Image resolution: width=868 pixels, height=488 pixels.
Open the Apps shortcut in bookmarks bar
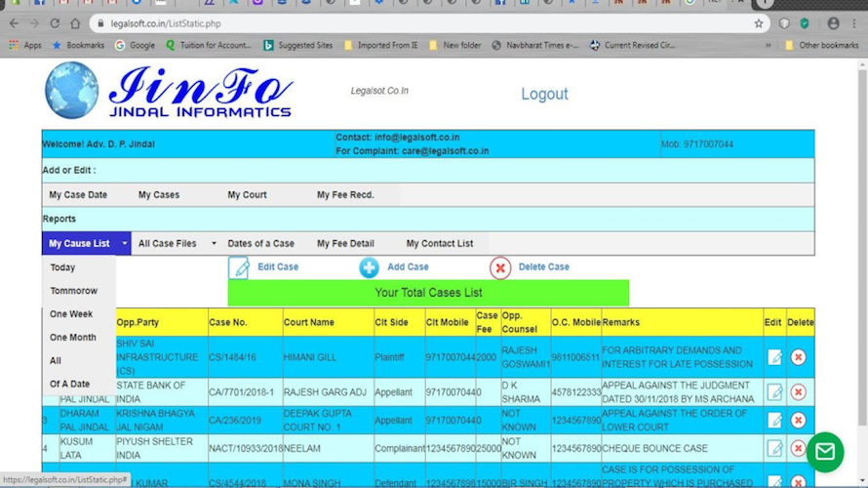[25, 46]
